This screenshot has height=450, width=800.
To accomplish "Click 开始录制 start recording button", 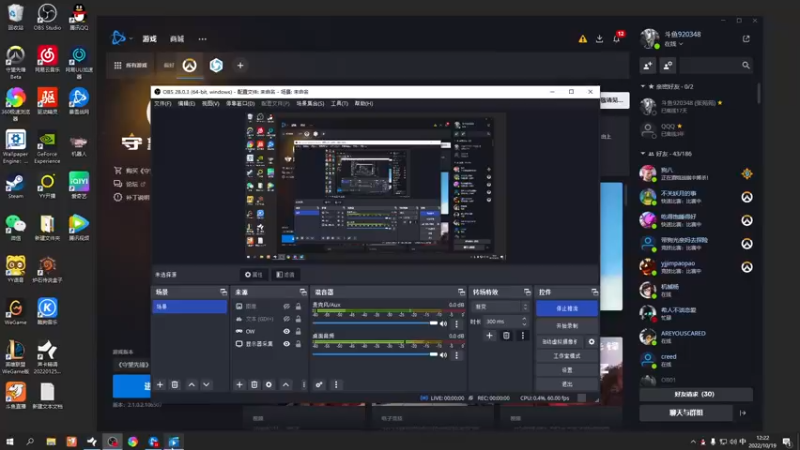I will pyautogui.click(x=567, y=326).
